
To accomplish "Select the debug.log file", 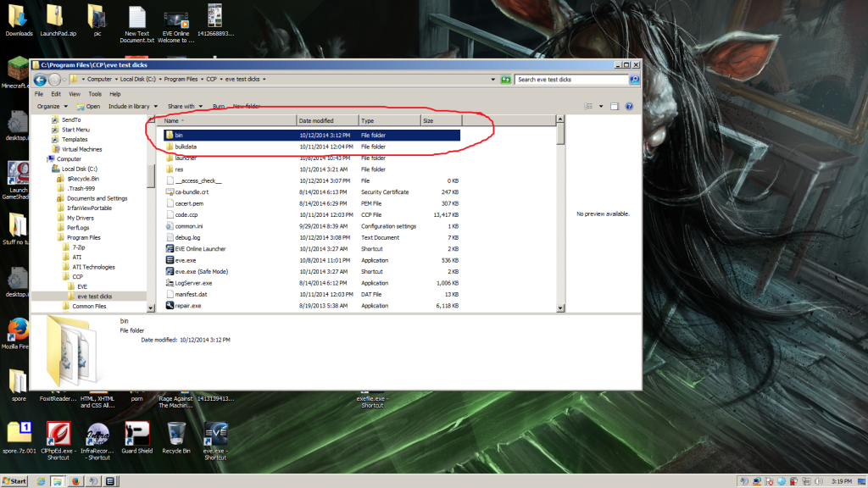I will (187, 237).
